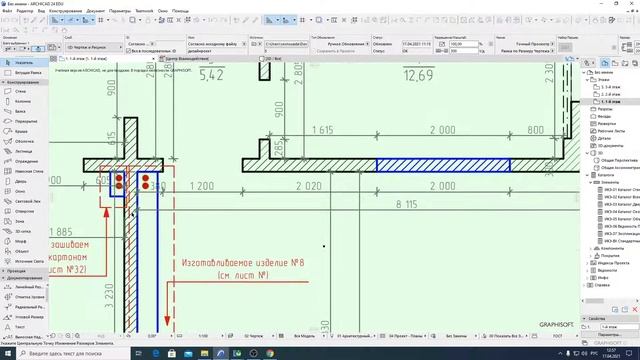Select the Отметка Уровня level dimension tool
The width and height of the screenshot is (640, 360).
click(24, 297)
